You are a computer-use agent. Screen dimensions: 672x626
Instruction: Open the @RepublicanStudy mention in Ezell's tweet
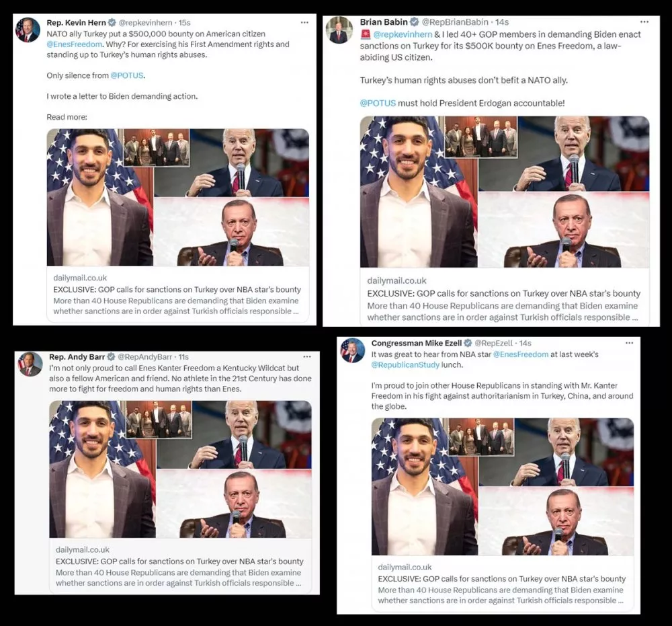405,365
